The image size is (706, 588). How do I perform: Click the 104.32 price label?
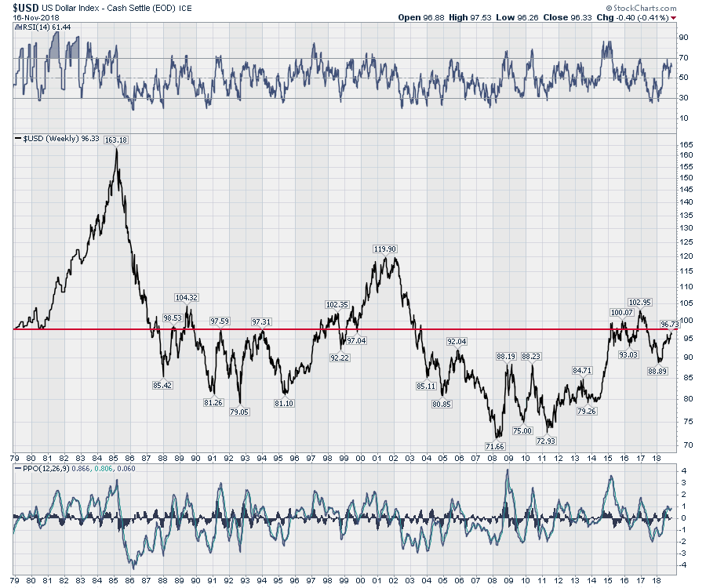(x=187, y=297)
